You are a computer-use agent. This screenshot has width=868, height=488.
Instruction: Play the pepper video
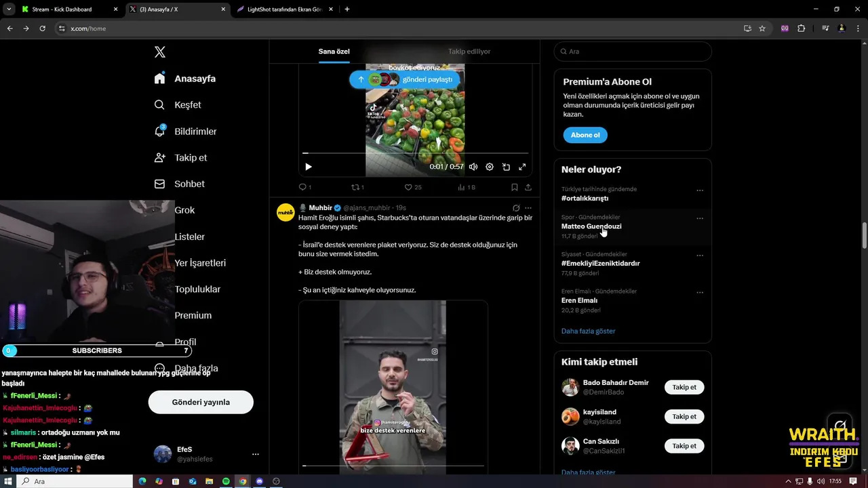[x=309, y=167]
